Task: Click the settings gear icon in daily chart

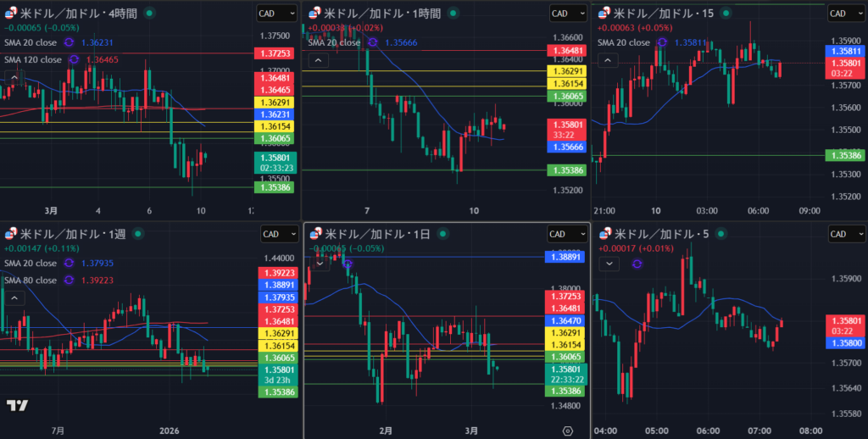Action: (566, 431)
